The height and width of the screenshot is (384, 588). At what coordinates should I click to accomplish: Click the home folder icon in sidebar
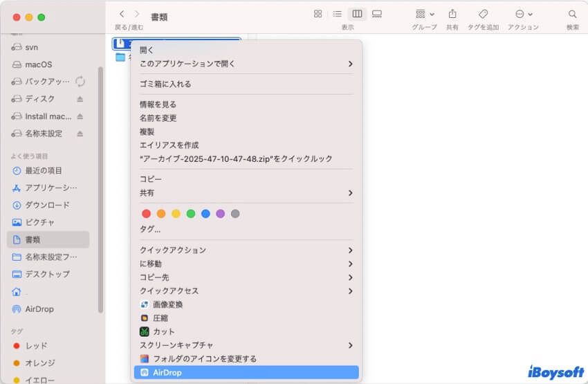point(17,292)
